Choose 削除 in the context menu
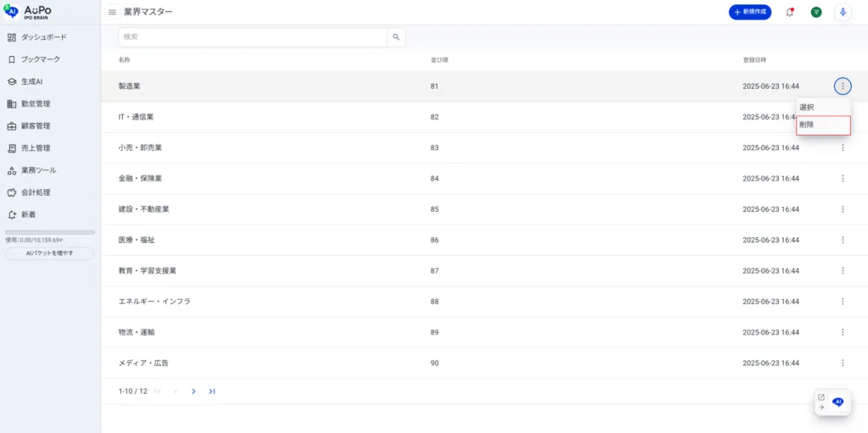The image size is (868, 433). pyautogui.click(x=822, y=125)
